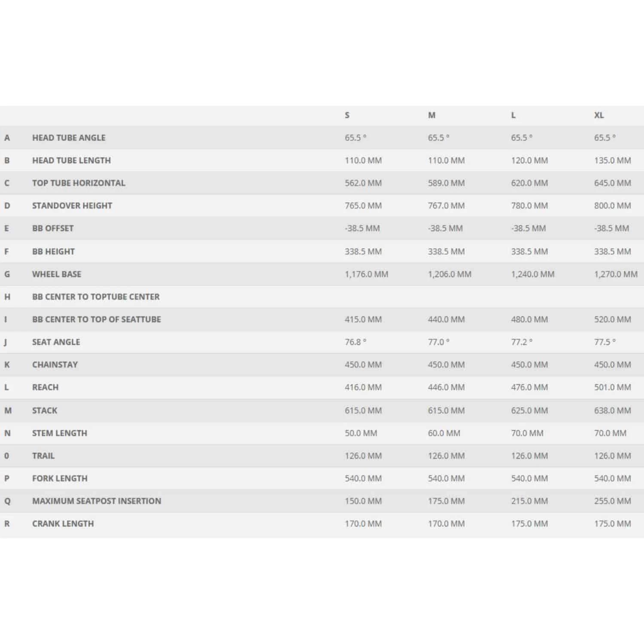The height and width of the screenshot is (644, 644).
Task: Click the 1,176.0 MM wheel base value
Action: pyautogui.click(x=366, y=274)
